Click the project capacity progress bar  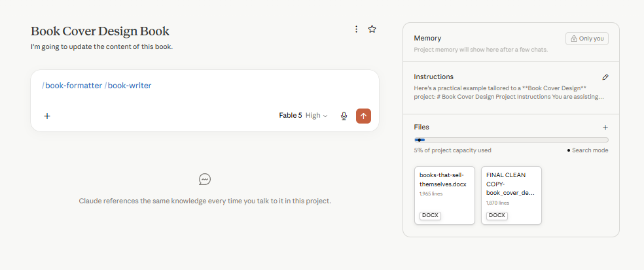pos(511,140)
